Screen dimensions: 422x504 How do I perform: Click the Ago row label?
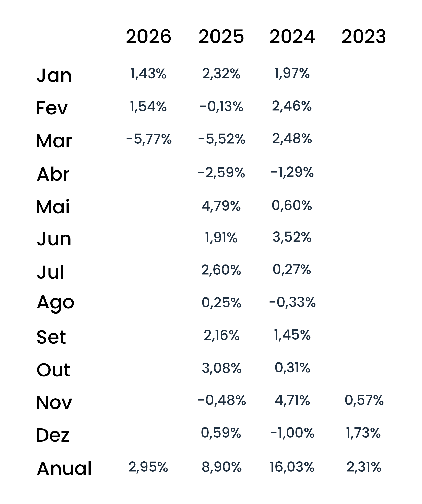55,302
